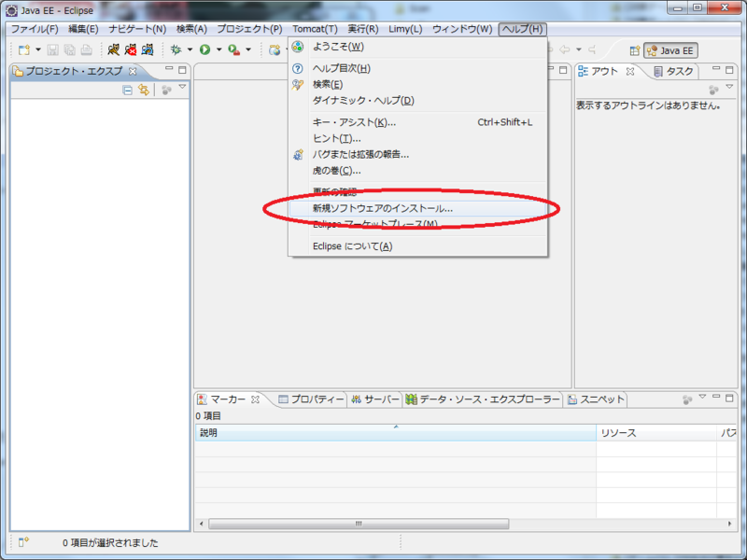747x560 pixels.
Task: Open the dropdown next to New icon
Action: 38,49
